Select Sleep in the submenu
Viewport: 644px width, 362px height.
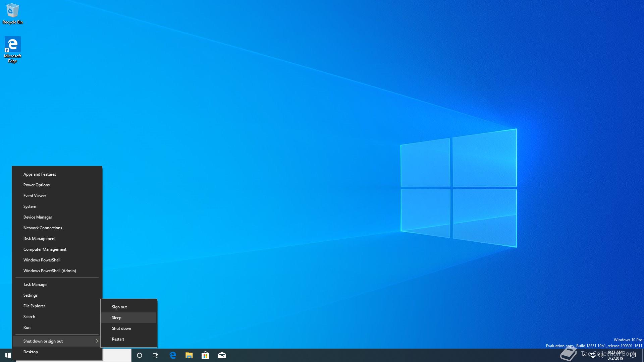[x=129, y=318]
